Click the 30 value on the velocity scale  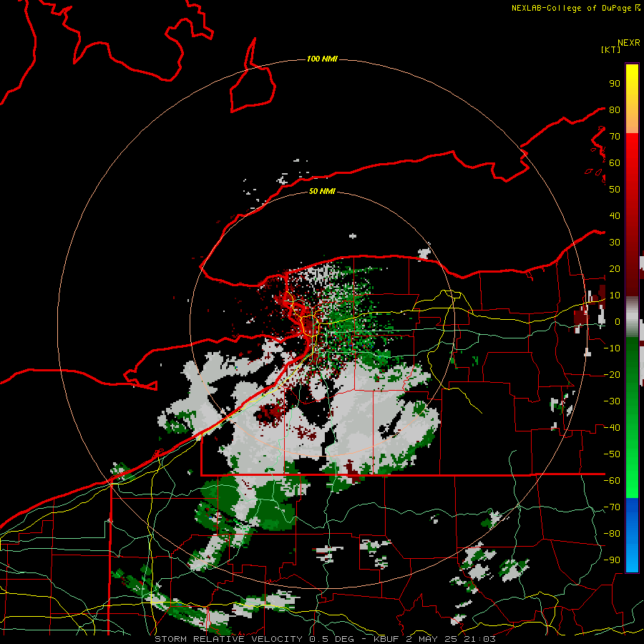click(x=615, y=243)
